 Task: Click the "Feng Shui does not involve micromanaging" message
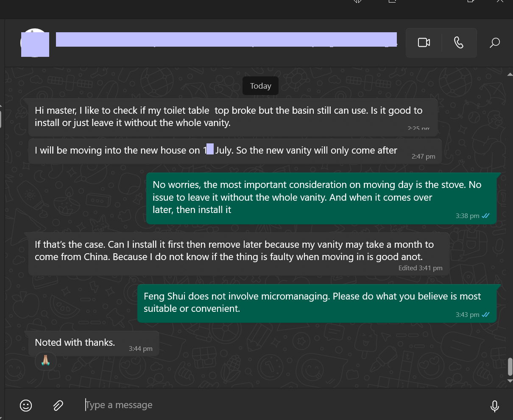click(x=312, y=302)
